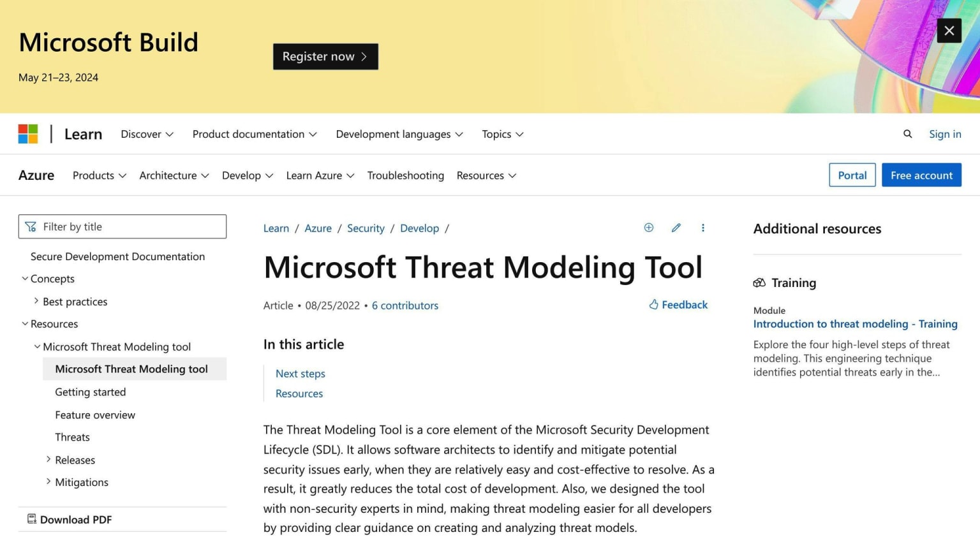Jump to Next steps section

[x=301, y=374]
